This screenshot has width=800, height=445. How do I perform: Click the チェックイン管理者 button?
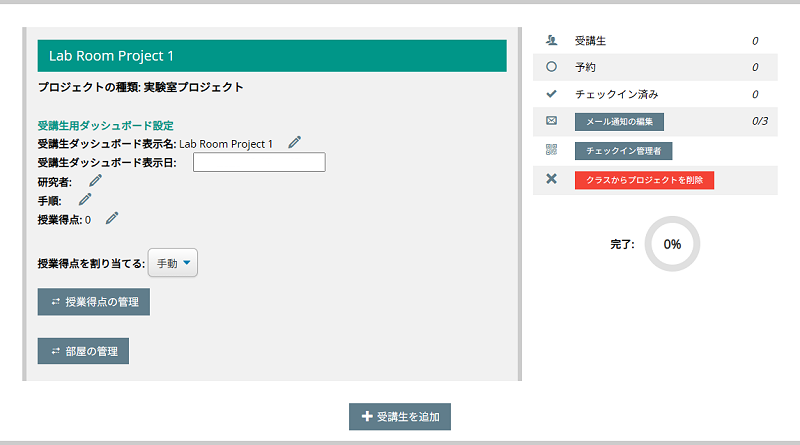tap(623, 151)
